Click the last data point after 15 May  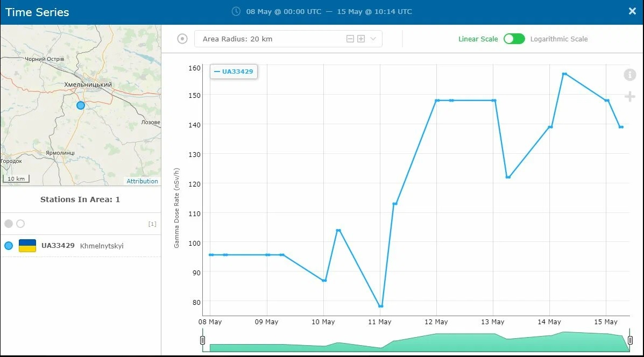(621, 127)
